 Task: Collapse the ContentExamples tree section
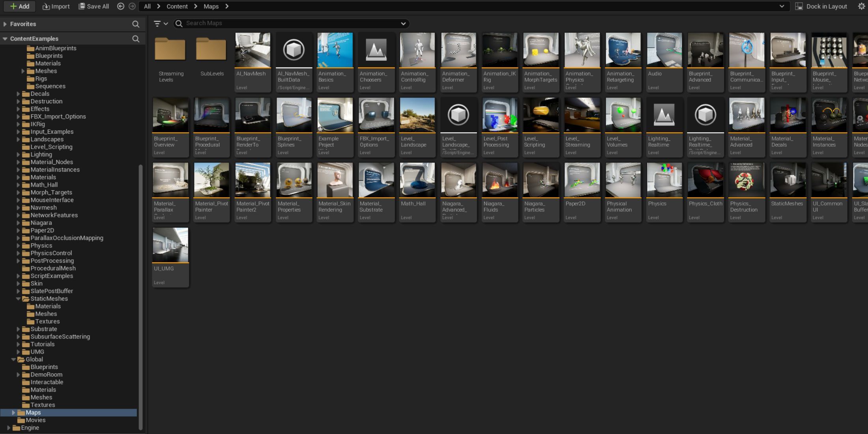click(5, 38)
